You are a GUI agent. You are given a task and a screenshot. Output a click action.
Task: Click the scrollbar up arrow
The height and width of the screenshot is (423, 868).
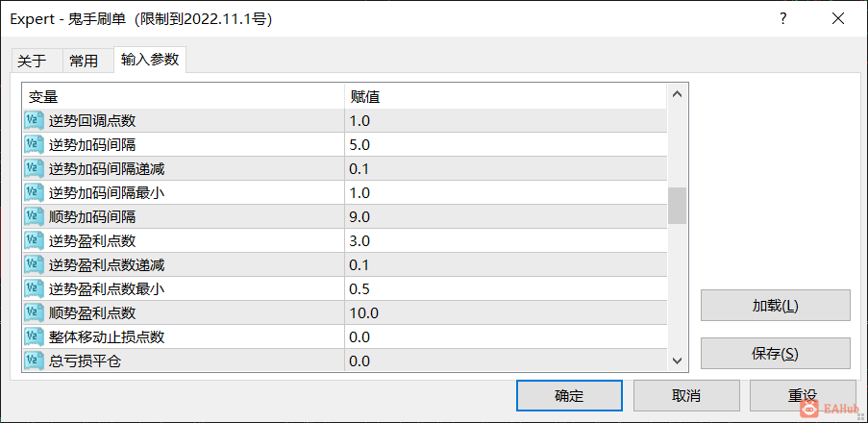coord(677,94)
